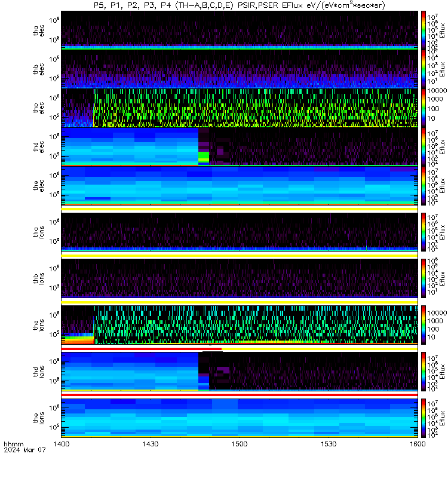Click the thb ions Eflux color bar

pyautogui.click(x=424, y=278)
